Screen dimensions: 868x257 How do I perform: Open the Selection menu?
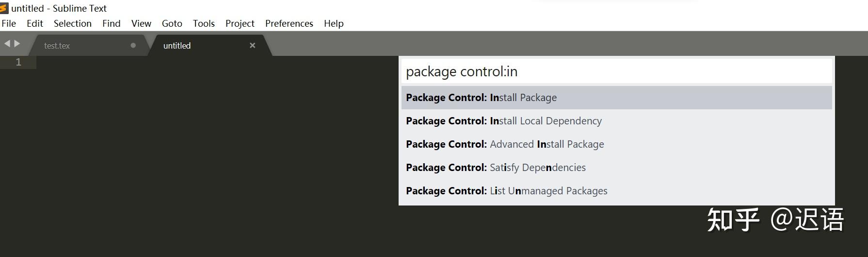click(72, 23)
